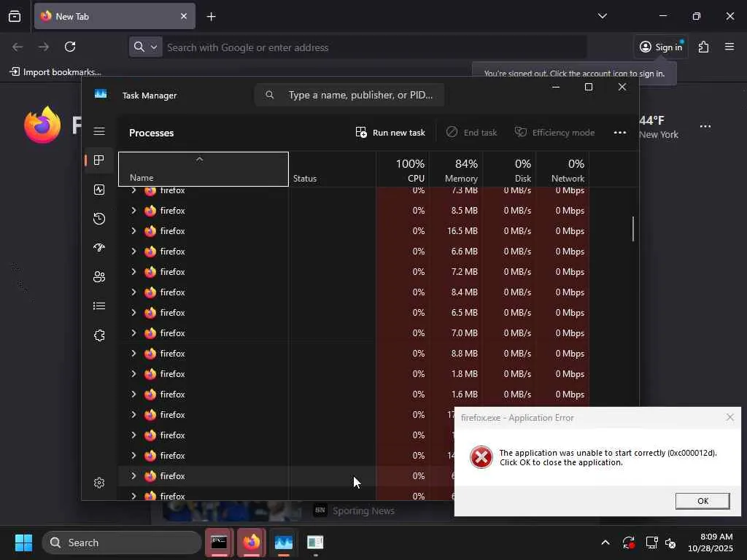Open the Services puzzle icon in sidebar

[x=99, y=335]
